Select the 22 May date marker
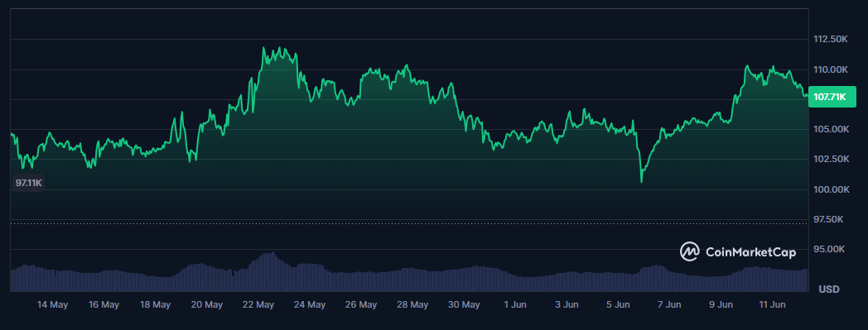Screen dimensions: 868x330 point(258,304)
